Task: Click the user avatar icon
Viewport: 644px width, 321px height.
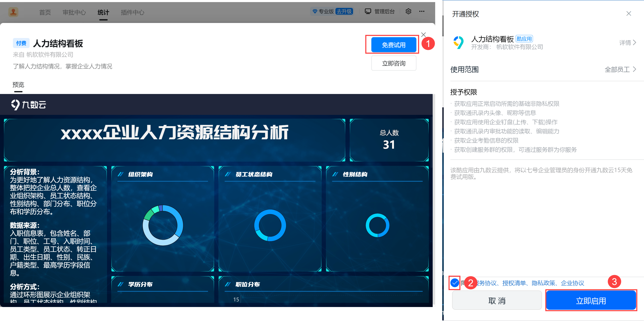Action: click(13, 12)
